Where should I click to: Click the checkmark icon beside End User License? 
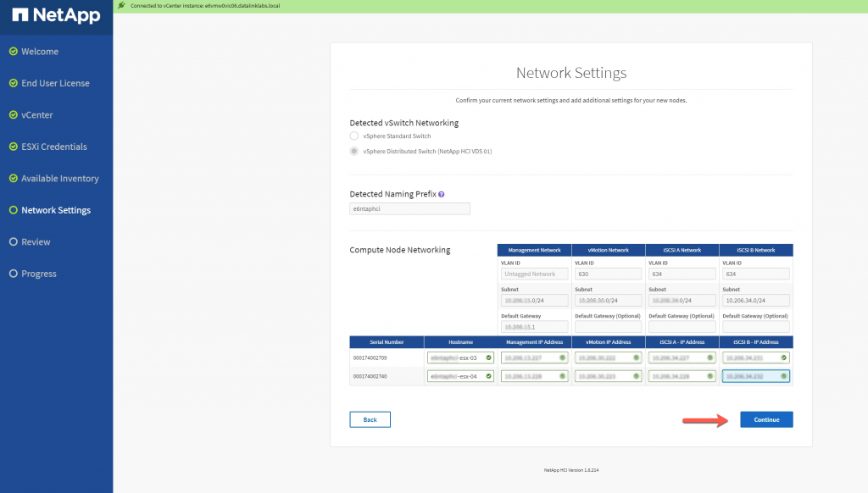click(14, 83)
